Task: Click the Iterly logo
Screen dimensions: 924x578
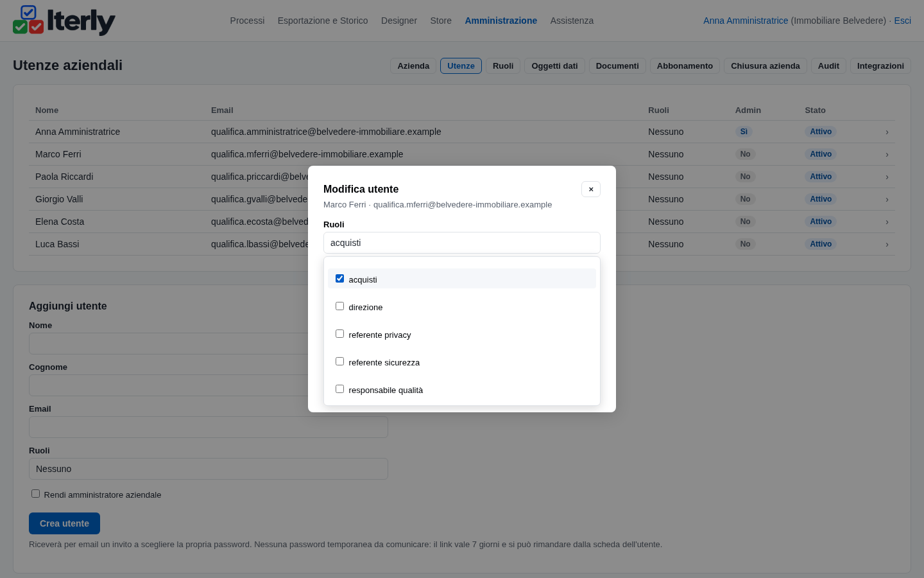Action: [x=64, y=21]
